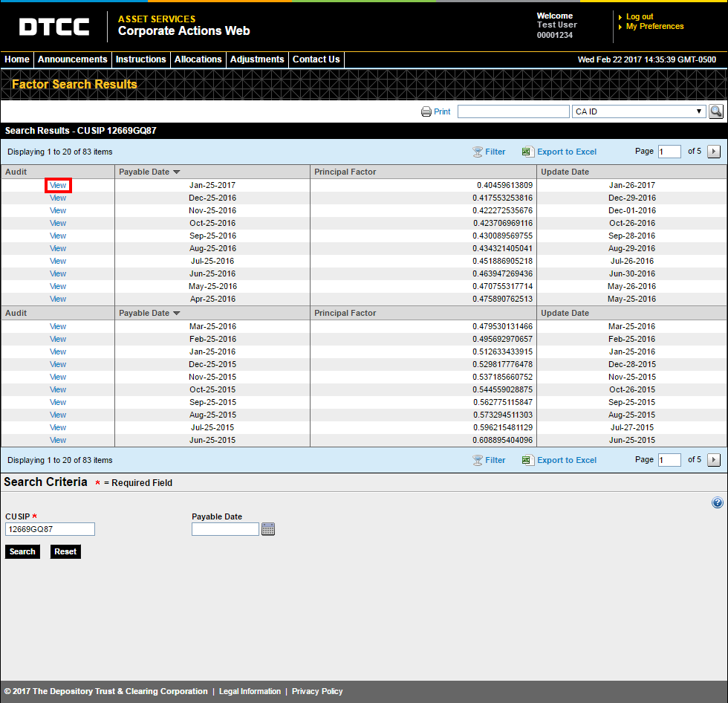Sort by top Payable Date column arrow
Viewport: 728px width, 703px height.
pyautogui.click(x=177, y=172)
